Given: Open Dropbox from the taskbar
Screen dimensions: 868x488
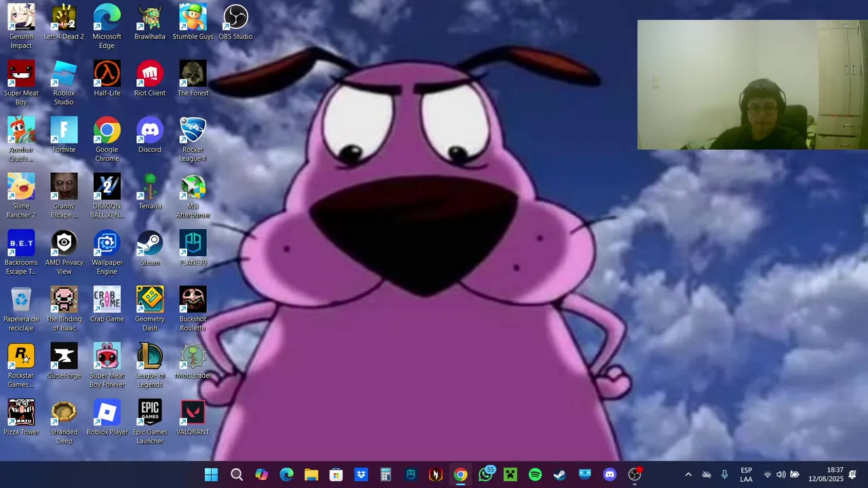Looking at the screenshot, I should (x=361, y=474).
